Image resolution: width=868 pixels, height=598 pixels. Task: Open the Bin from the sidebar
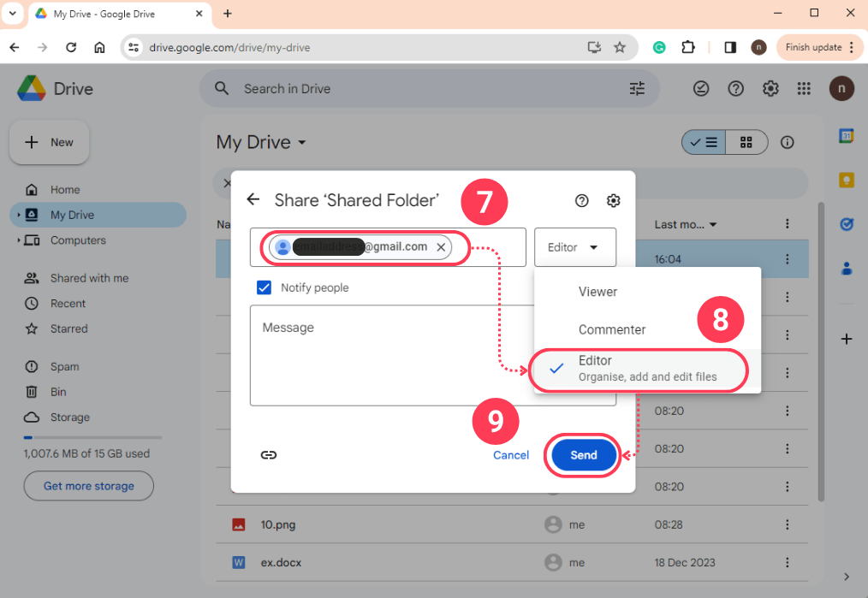[x=60, y=391]
